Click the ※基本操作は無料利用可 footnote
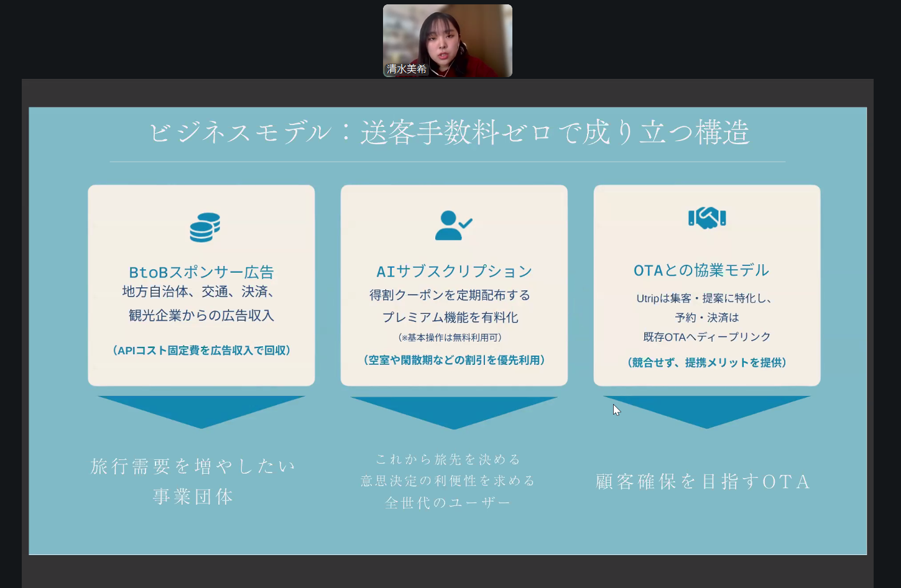The image size is (901, 588). click(450, 338)
